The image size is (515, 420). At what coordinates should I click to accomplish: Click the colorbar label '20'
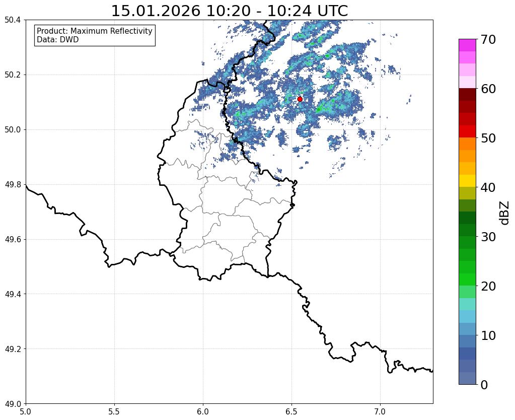coord(488,286)
